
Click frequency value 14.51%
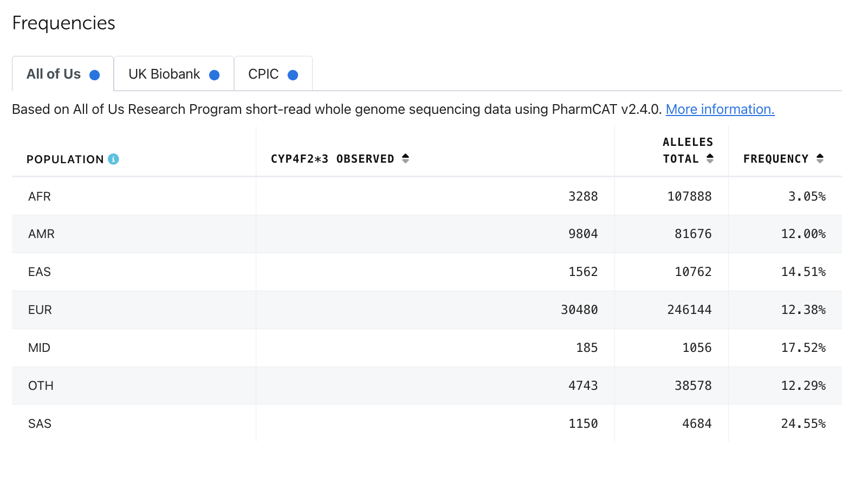coord(804,272)
